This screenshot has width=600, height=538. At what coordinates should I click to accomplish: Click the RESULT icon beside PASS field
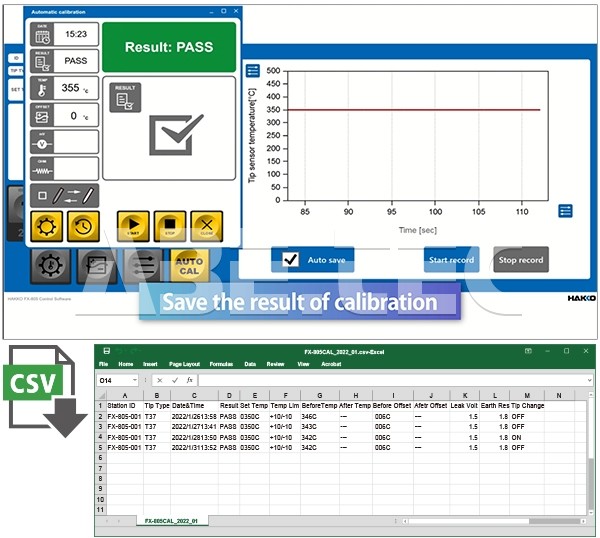[x=42, y=61]
